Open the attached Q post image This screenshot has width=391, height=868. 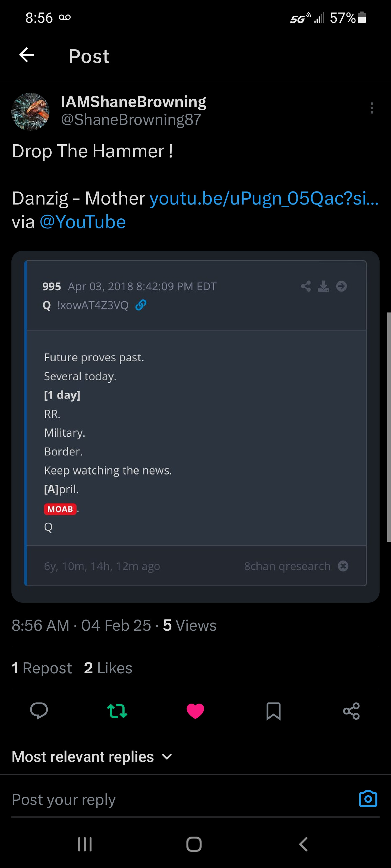[x=195, y=426]
